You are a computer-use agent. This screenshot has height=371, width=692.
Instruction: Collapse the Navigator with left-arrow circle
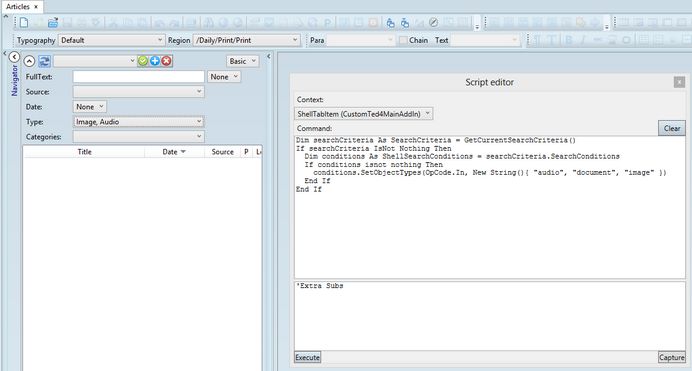pyautogui.click(x=14, y=57)
